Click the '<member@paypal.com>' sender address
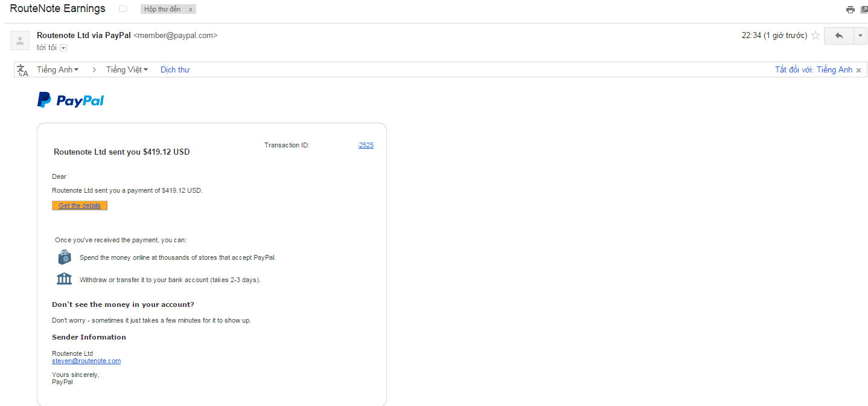 (x=175, y=36)
